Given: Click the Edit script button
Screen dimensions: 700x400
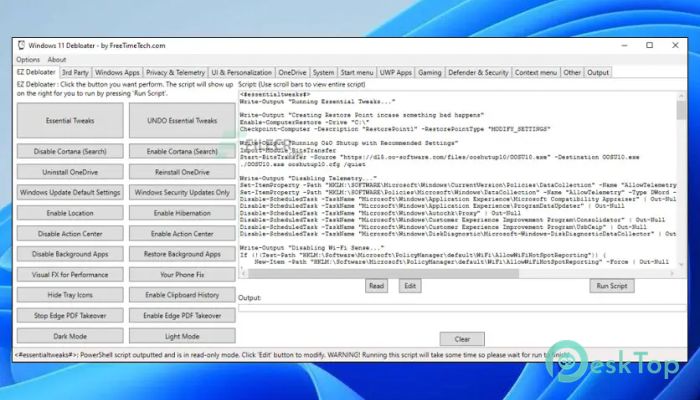Looking at the screenshot, I should 410,286.
